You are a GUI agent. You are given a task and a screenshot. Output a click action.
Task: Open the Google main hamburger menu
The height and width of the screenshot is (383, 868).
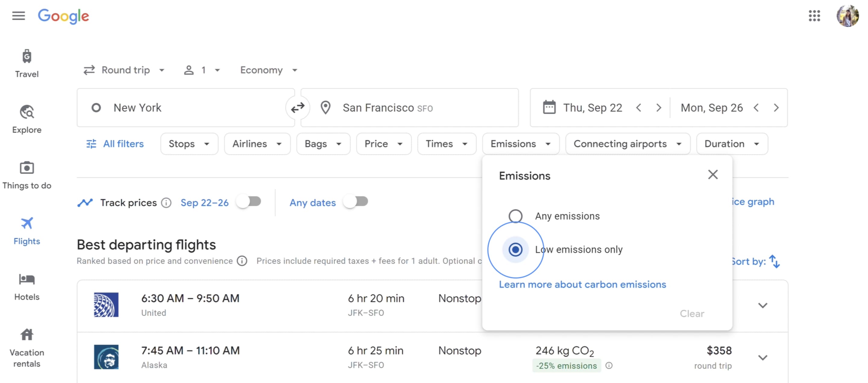click(18, 16)
